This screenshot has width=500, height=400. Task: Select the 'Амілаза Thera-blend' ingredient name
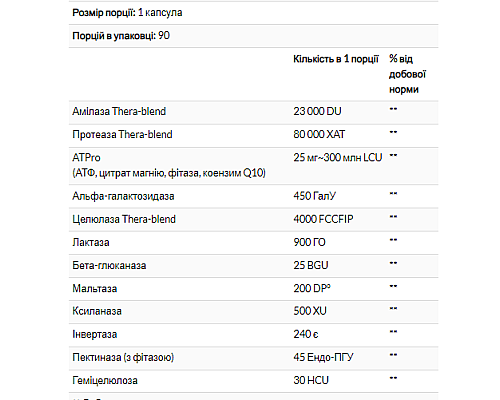119,111
